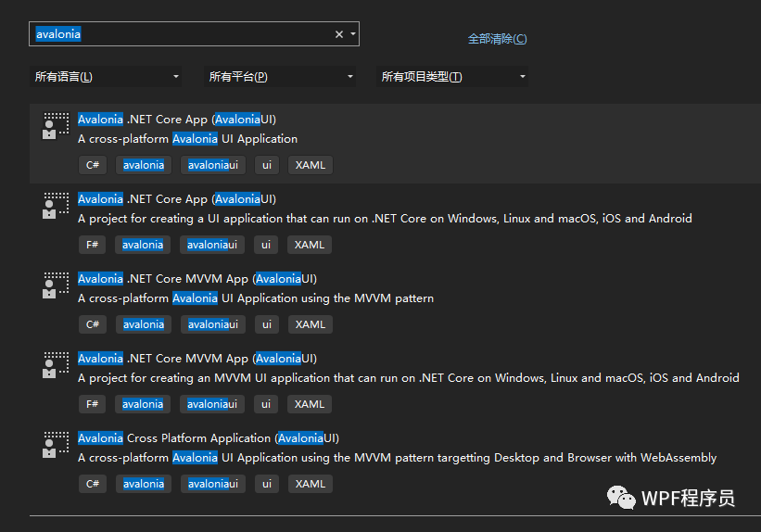Click the C# tag of Cross Platform Application
This screenshot has width=761, height=532.
click(92, 484)
